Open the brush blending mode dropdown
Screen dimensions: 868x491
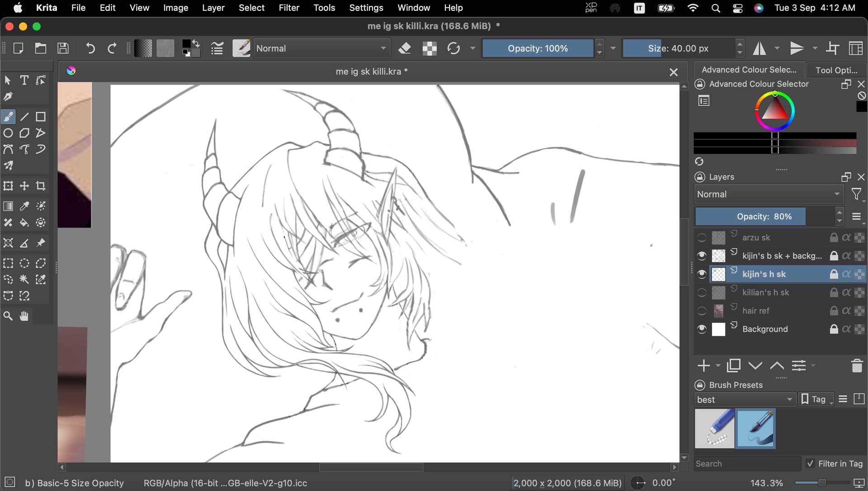321,48
